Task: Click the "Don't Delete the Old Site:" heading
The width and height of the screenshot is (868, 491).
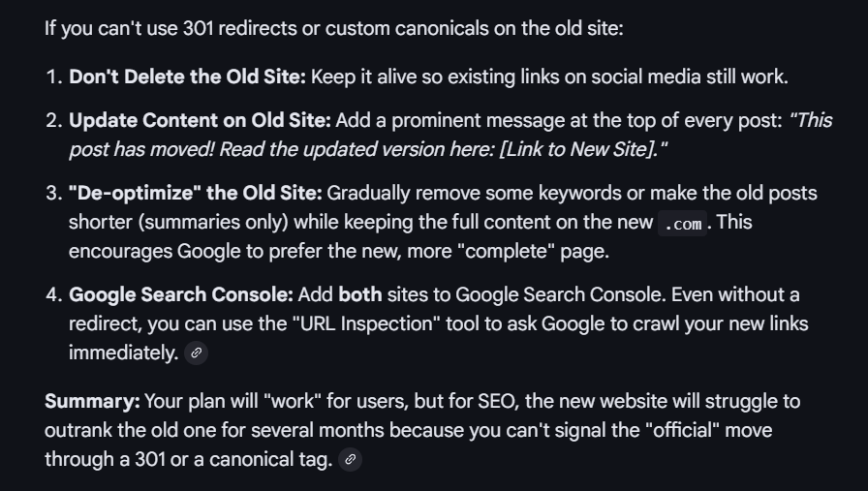Action: pyautogui.click(x=187, y=77)
